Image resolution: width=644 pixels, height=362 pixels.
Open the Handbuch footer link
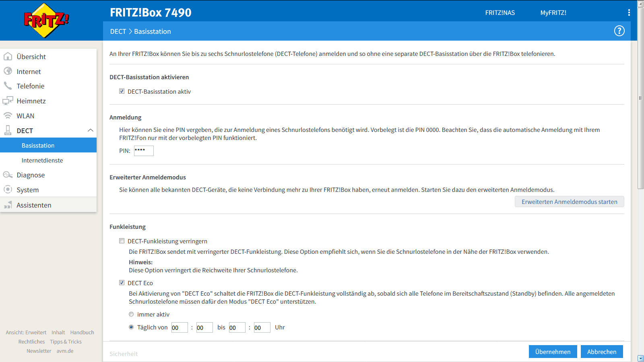82,332
